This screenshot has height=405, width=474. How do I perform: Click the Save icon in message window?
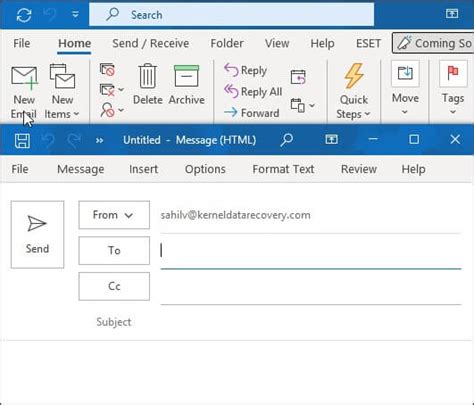tap(22, 140)
